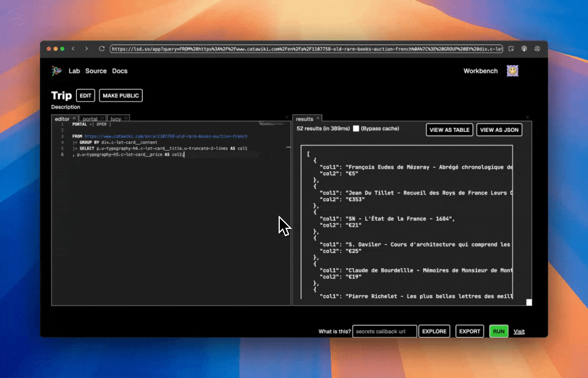Close the results tab with its x

[318, 119]
